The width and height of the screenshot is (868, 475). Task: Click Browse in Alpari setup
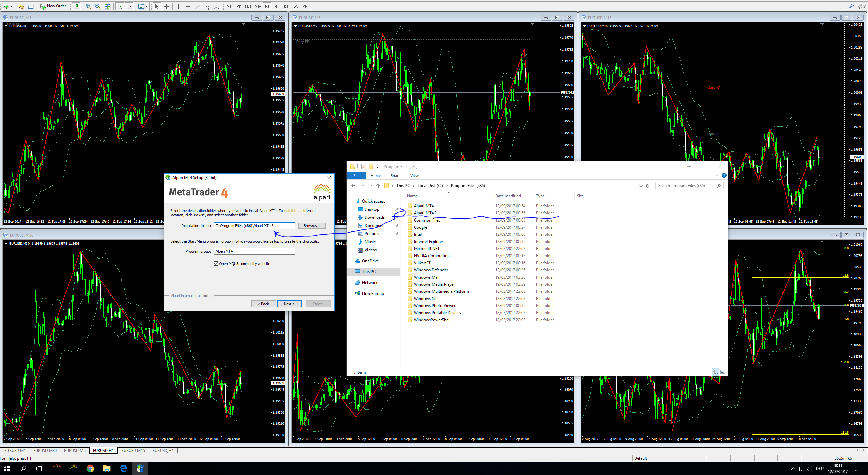[312, 226]
